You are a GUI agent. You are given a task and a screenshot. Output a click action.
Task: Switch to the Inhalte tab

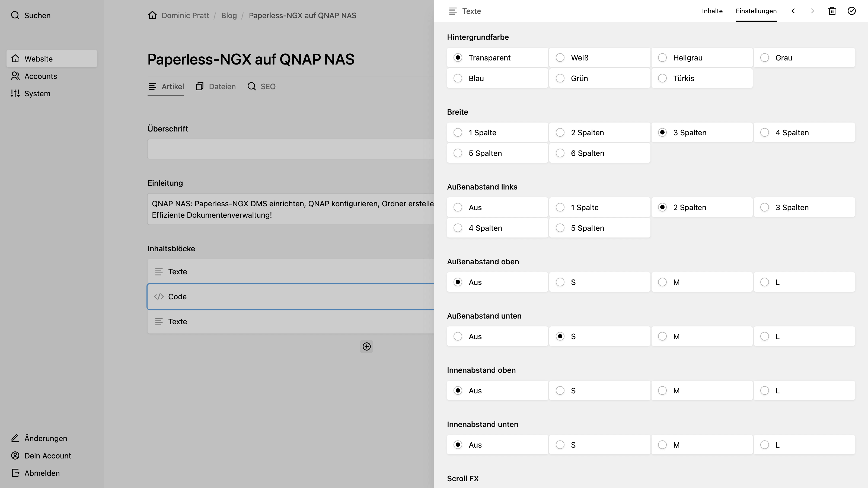pyautogui.click(x=712, y=11)
